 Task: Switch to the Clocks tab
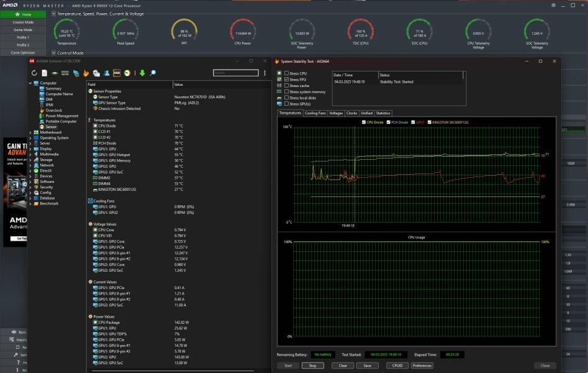[352, 113]
